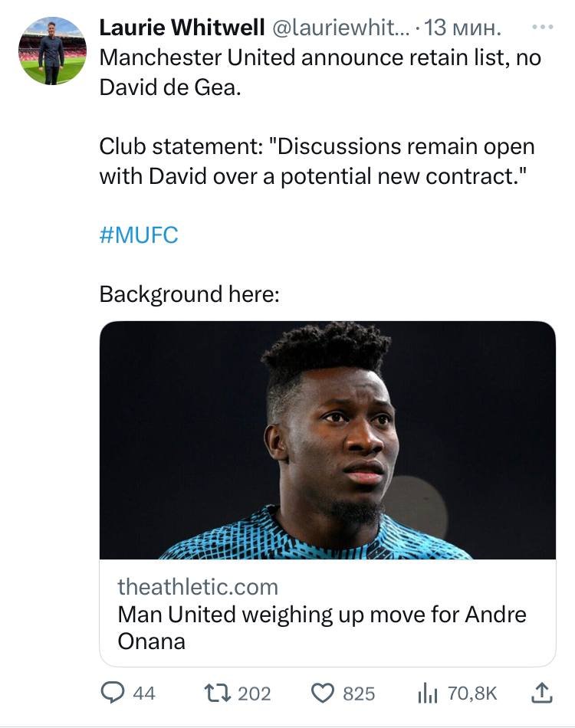Open the @lauriewhit... handle

click(x=338, y=28)
